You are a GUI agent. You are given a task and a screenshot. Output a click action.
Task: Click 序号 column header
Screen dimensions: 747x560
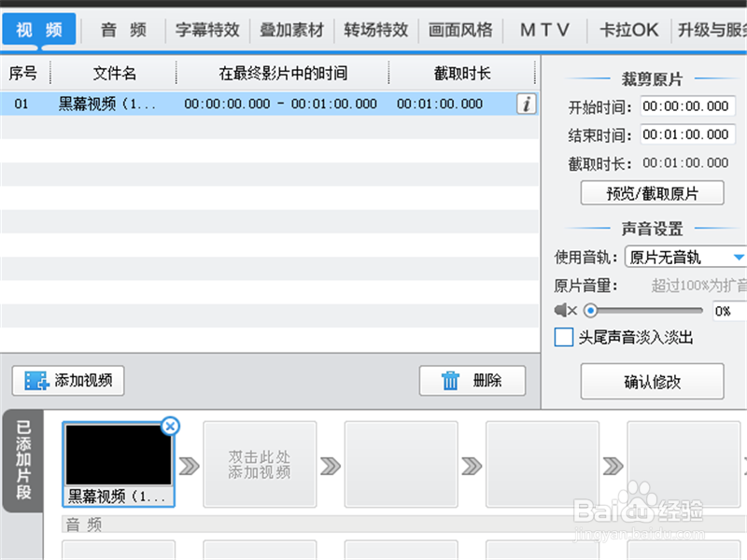24,74
